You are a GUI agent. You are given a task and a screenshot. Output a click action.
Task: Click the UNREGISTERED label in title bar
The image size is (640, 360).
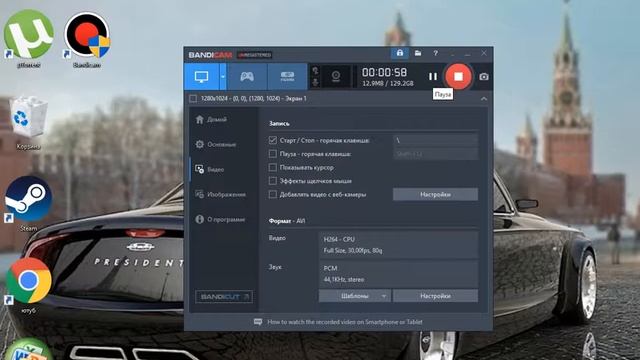(x=255, y=55)
